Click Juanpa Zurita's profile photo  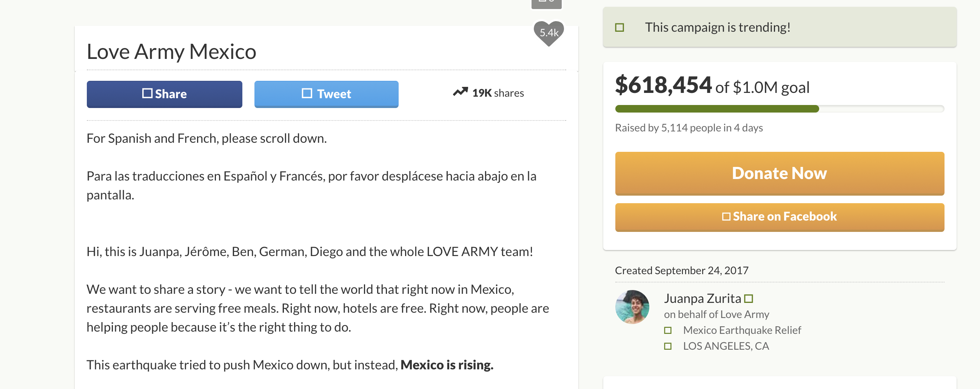[x=632, y=307]
